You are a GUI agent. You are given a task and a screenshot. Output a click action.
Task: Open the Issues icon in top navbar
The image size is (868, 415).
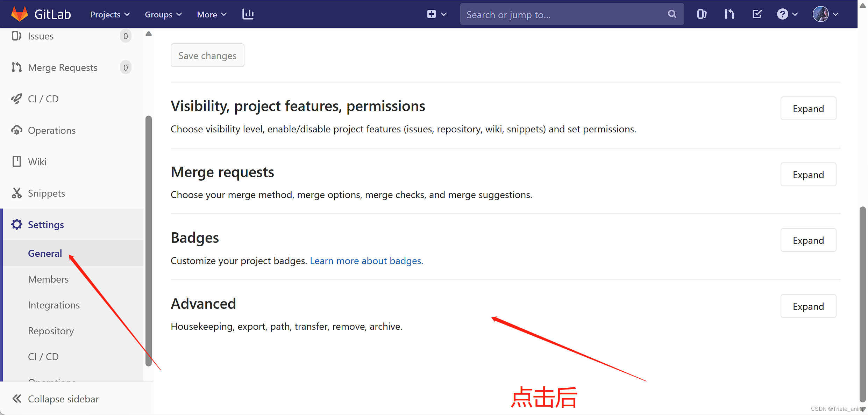pyautogui.click(x=702, y=14)
